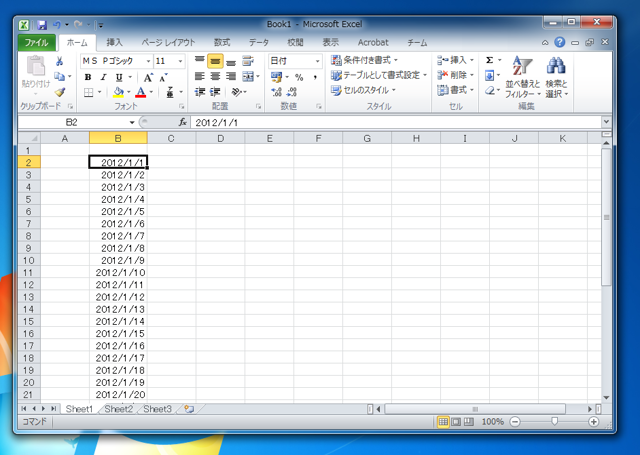This screenshot has width=640, height=455.
Task: Click the zoom in plus button
Action: 593,422
